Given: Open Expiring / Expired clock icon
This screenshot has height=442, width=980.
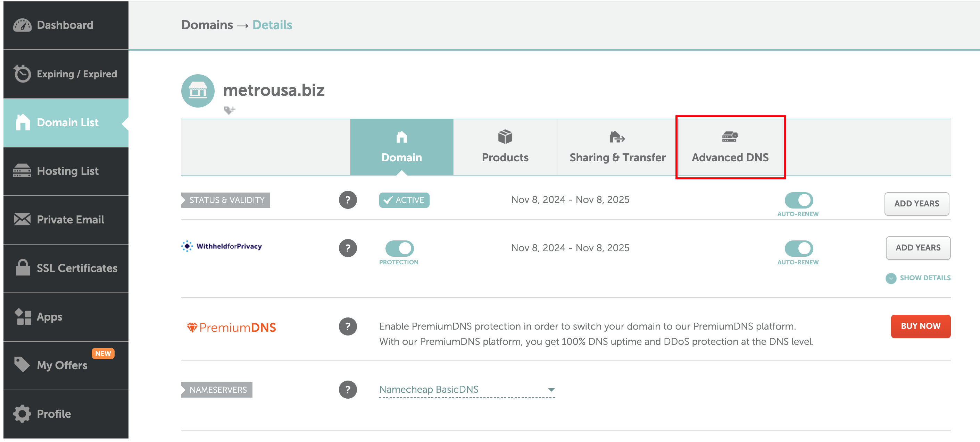Looking at the screenshot, I should click(22, 74).
